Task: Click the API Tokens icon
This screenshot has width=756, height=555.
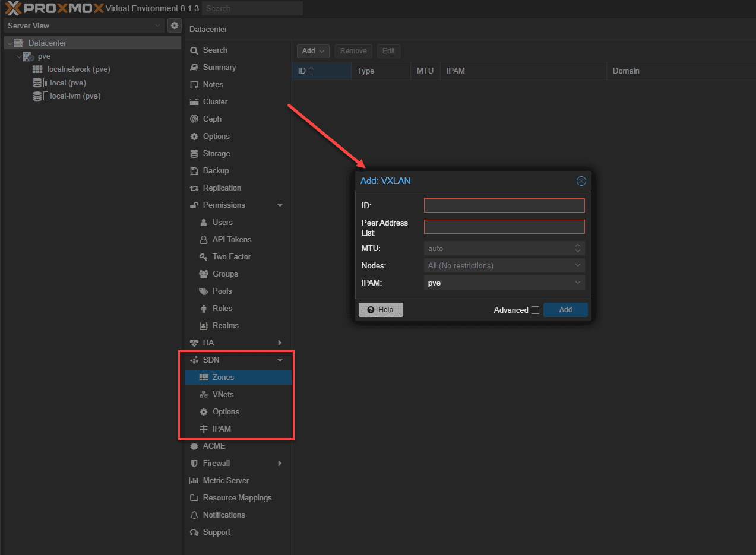Action: [x=204, y=240]
